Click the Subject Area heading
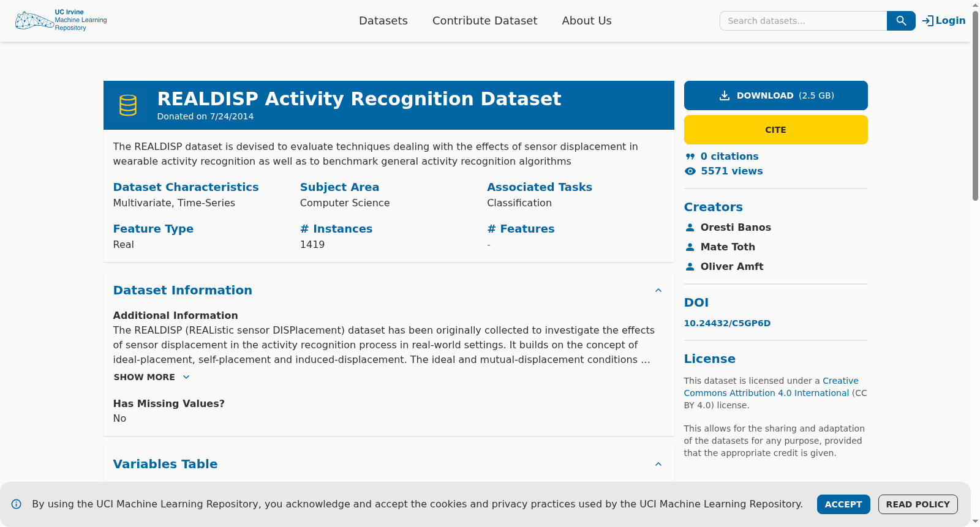 tap(339, 187)
